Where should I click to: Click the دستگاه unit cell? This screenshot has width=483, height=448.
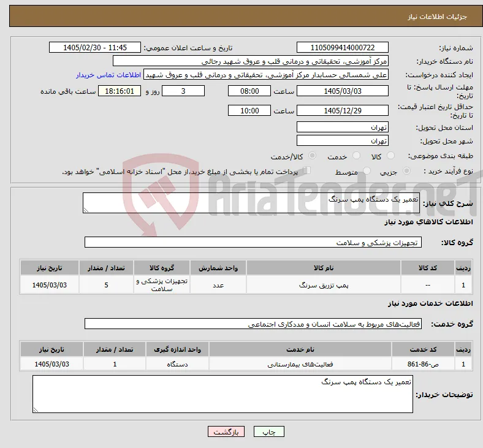[177, 364]
